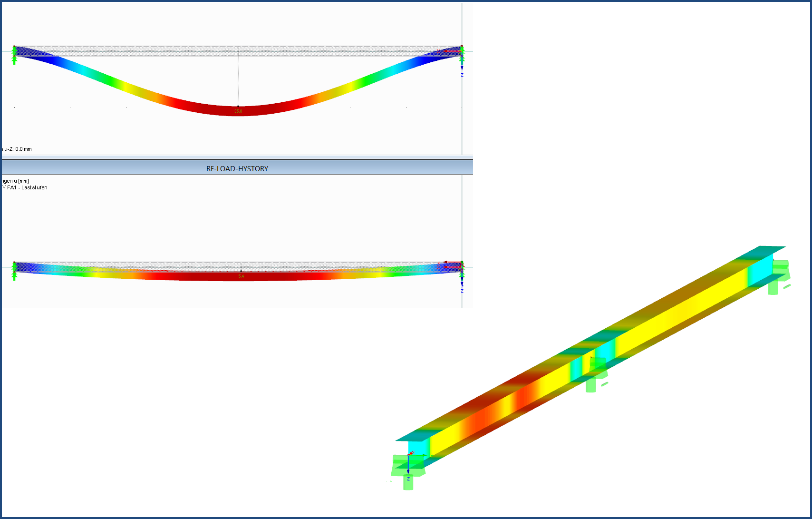Click the 'u [mm]' deformation unit label
This screenshot has width=812, height=519.
pos(22,181)
